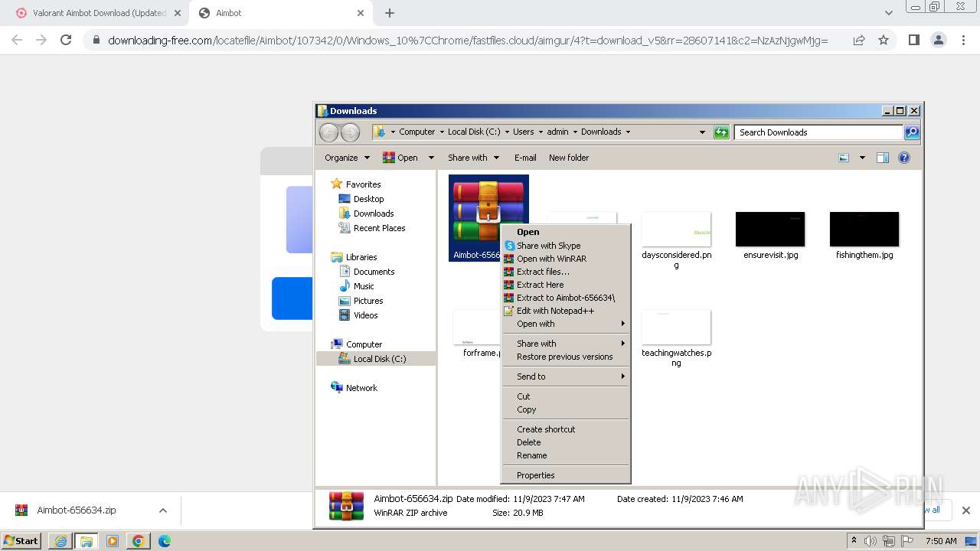The image size is (980, 551).
Task: Close the Aimbot browser tab
Action: click(x=361, y=13)
